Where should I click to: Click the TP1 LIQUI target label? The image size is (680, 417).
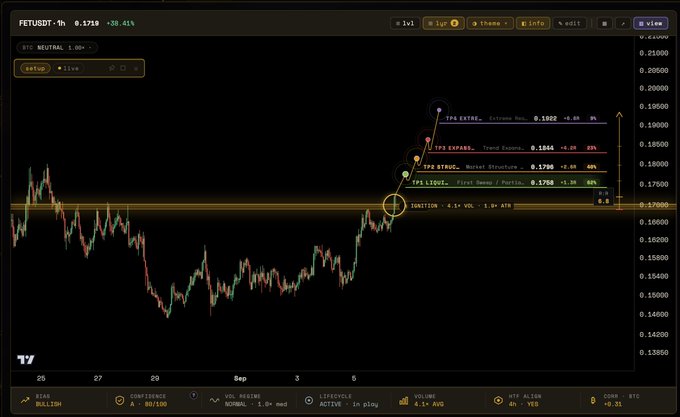click(x=430, y=182)
